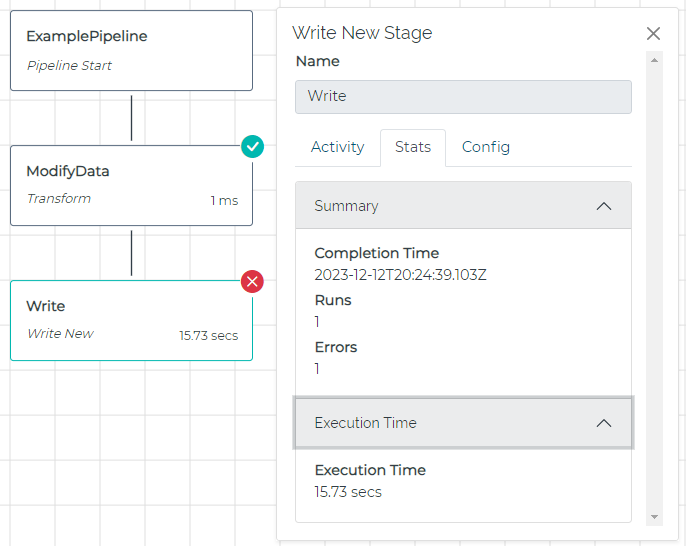Viewport: 686px width, 546px height.
Task: Click the Execution Time section header
Action: tap(463, 423)
